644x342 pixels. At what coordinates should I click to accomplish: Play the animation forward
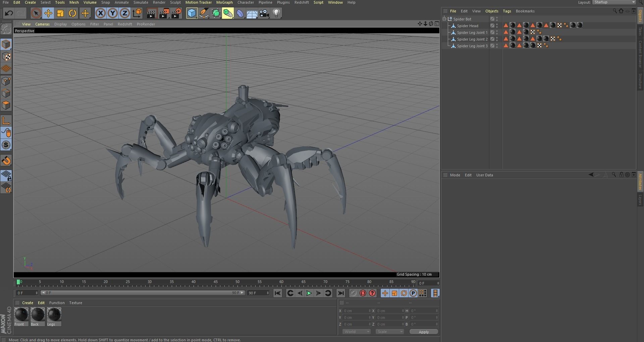pyautogui.click(x=309, y=293)
